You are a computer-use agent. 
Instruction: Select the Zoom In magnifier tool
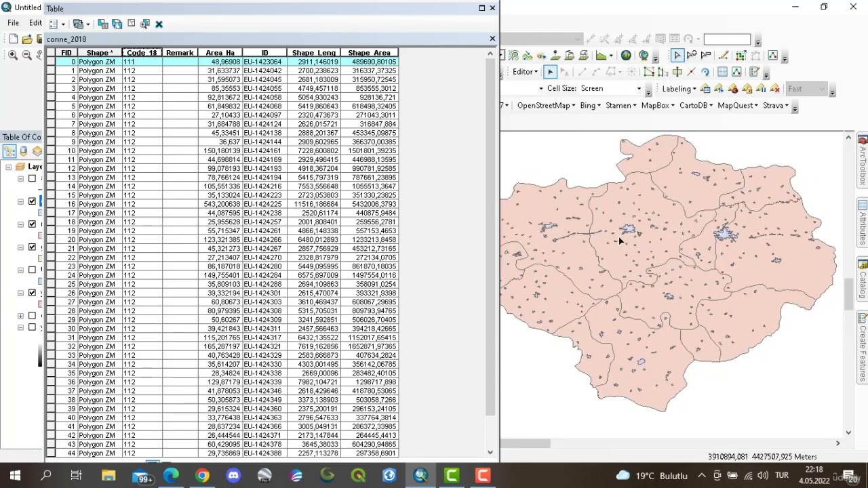(x=13, y=55)
